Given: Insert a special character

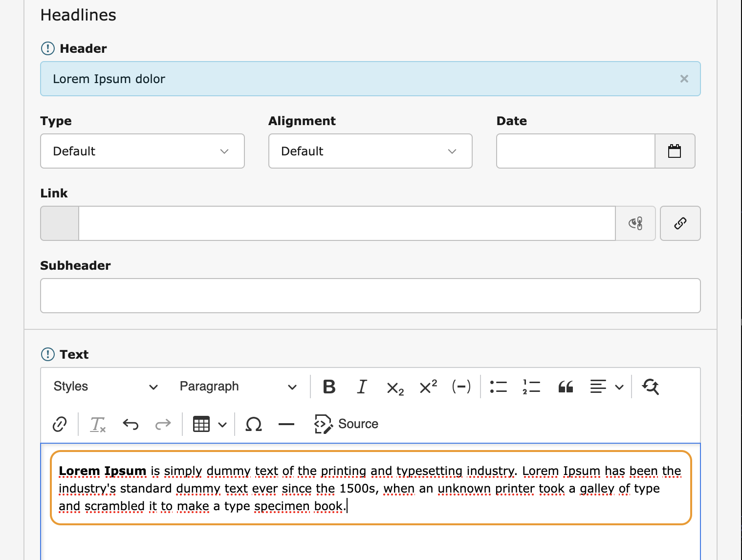Looking at the screenshot, I should (254, 424).
